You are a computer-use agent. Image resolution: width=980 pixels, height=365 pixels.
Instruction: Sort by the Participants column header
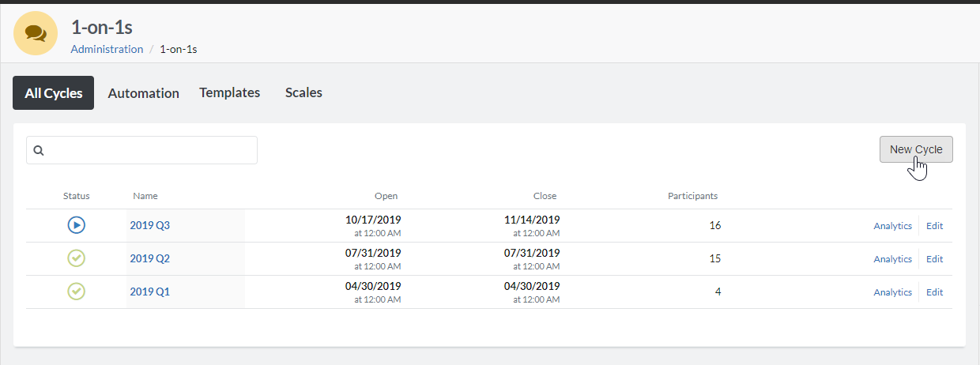pyautogui.click(x=692, y=196)
